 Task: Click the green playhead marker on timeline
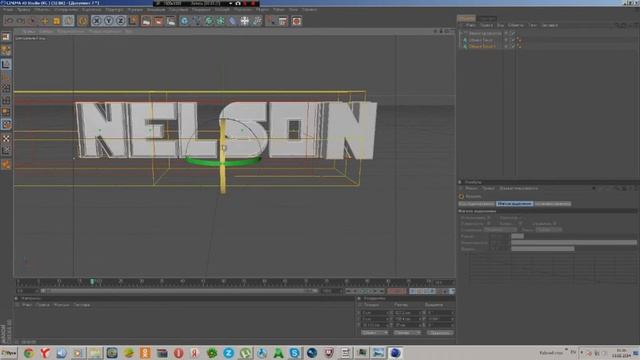[92, 282]
